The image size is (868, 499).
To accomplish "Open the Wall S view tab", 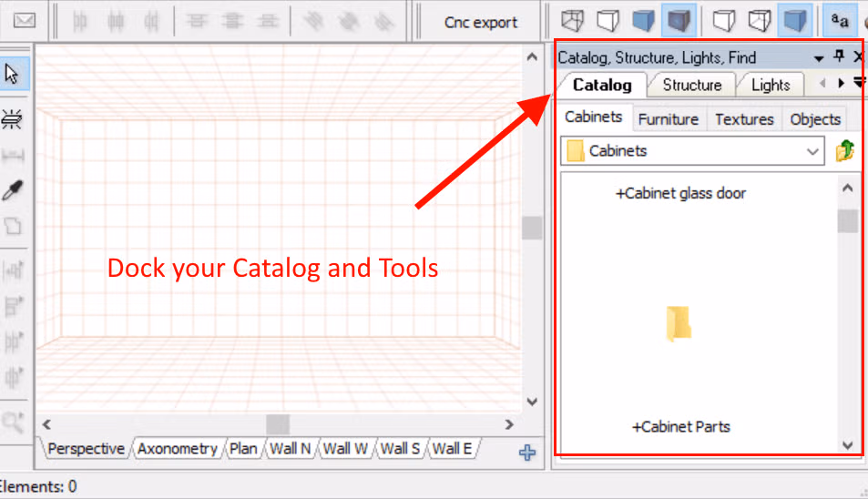I will pyautogui.click(x=400, y=449).
